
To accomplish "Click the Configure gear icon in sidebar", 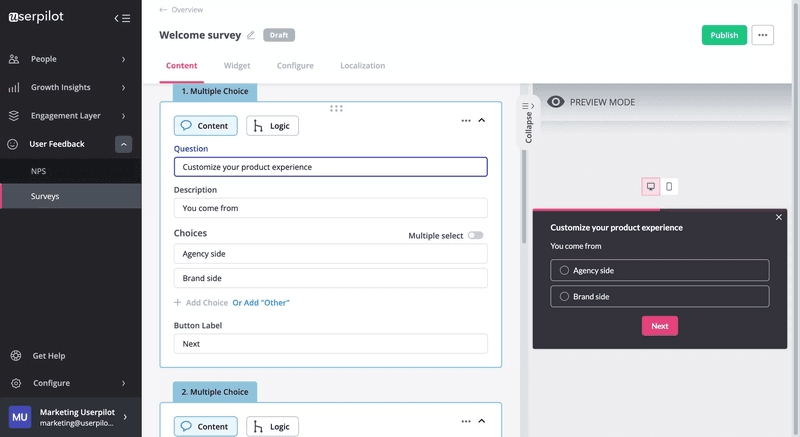I will (x=16, y=383).
